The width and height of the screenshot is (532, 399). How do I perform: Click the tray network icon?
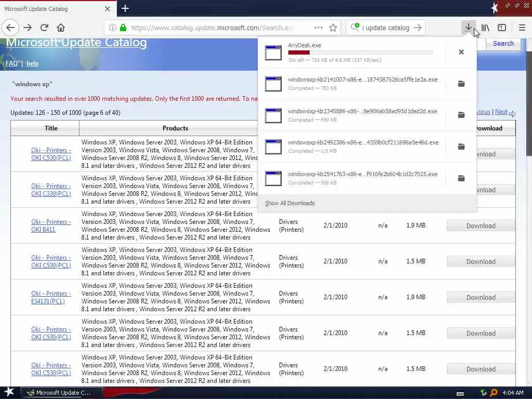point(484,393)
